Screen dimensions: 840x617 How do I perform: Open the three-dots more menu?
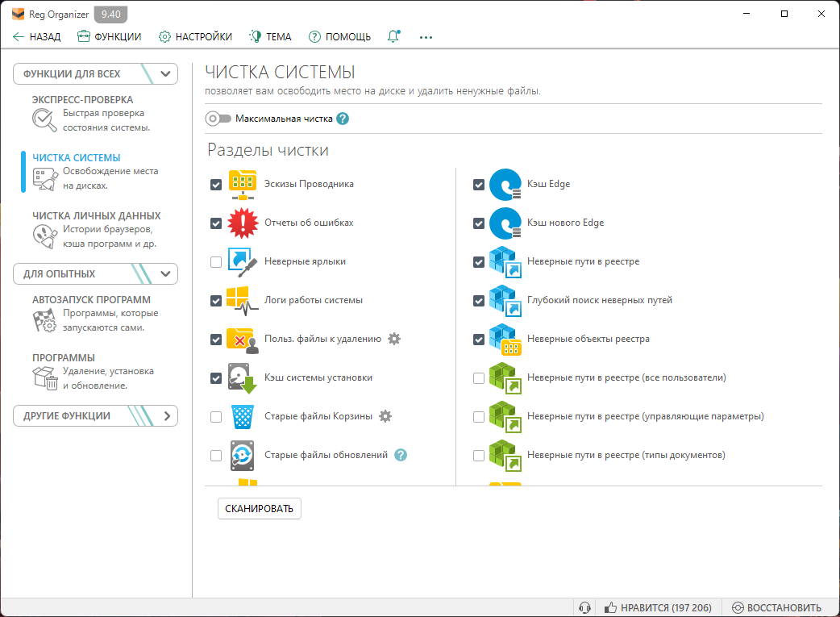pyautogui.click(x=426, y=37)
